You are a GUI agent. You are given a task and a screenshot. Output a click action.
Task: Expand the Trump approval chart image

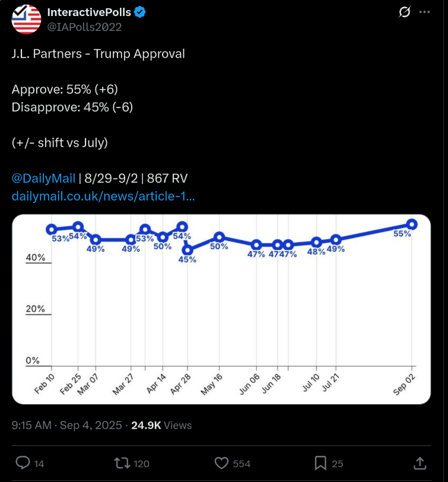tap(221, 309)
